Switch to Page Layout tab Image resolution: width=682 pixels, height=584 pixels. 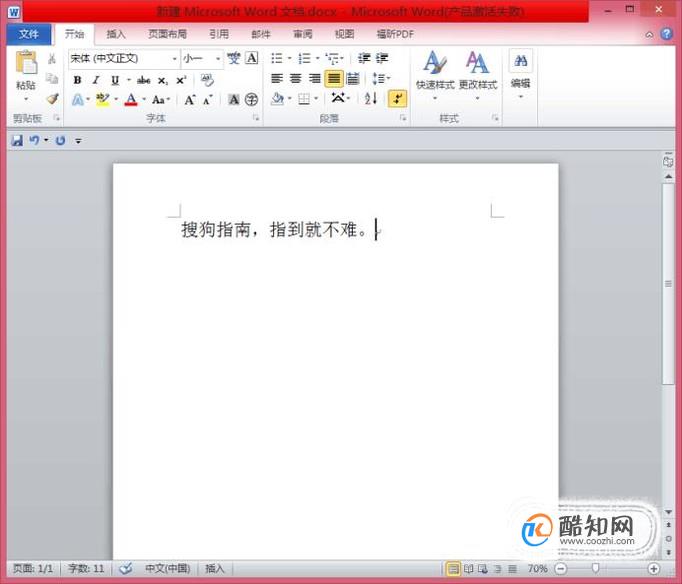[x=167, y=34]
